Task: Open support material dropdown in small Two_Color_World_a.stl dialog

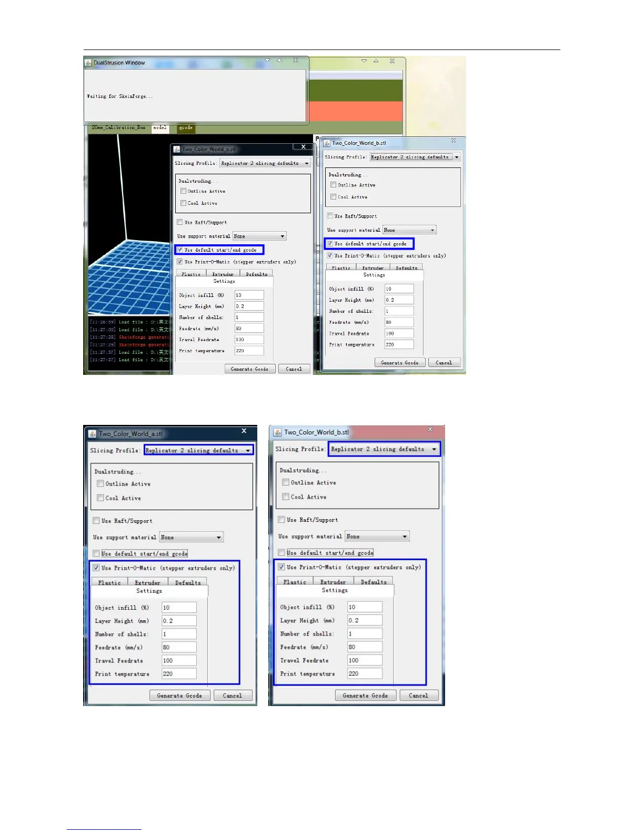Action: tap(259, 236)
